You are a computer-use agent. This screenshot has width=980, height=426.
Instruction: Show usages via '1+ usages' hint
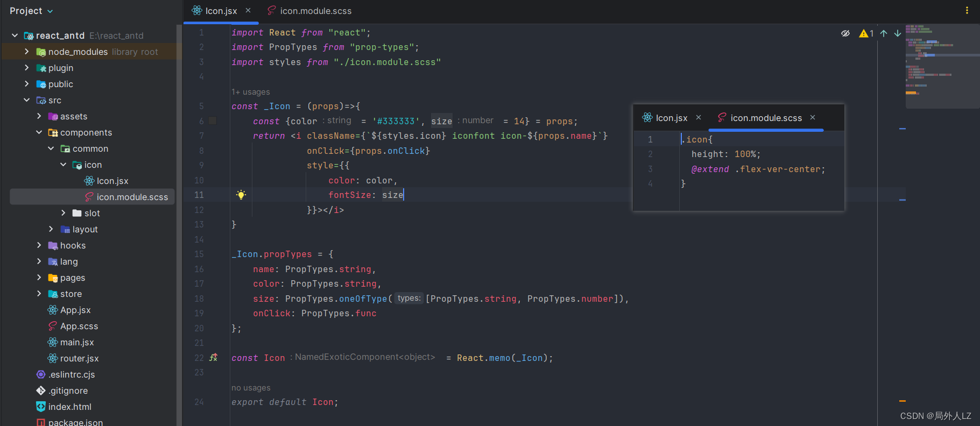tap(251, 92)
